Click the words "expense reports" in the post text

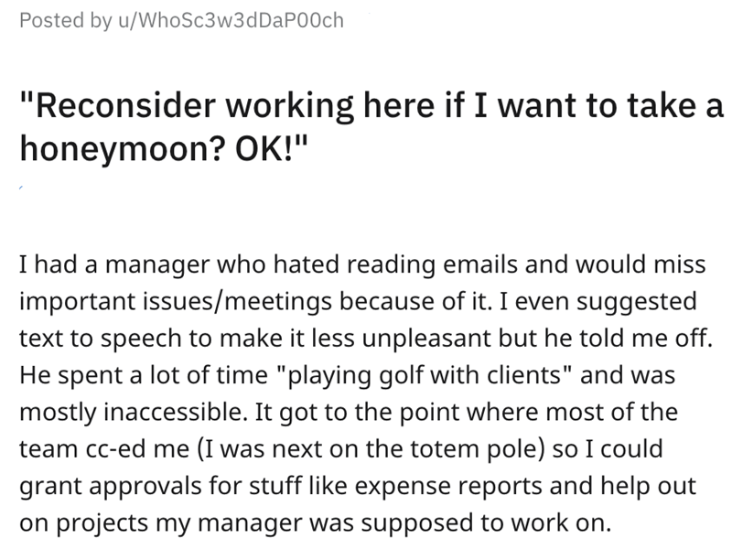[448, 486]
